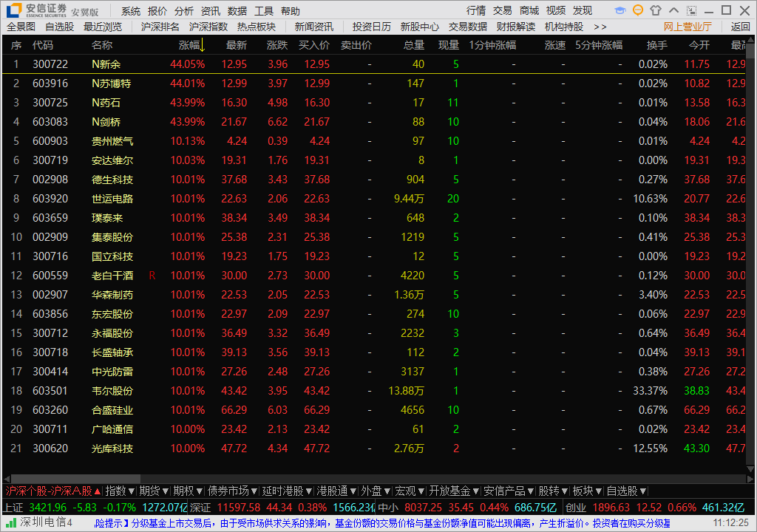The width and height of the screenshot is (757, 532).
Task: Open the 外盘 dropdown tab
Action: 376,491
